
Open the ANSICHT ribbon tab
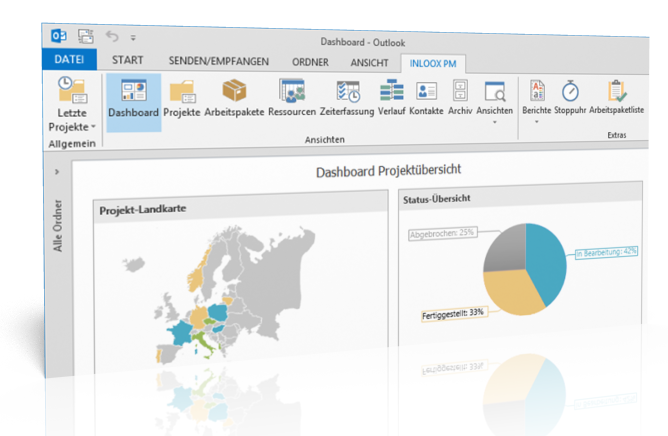pyautogui.click(x=369, y=63)
